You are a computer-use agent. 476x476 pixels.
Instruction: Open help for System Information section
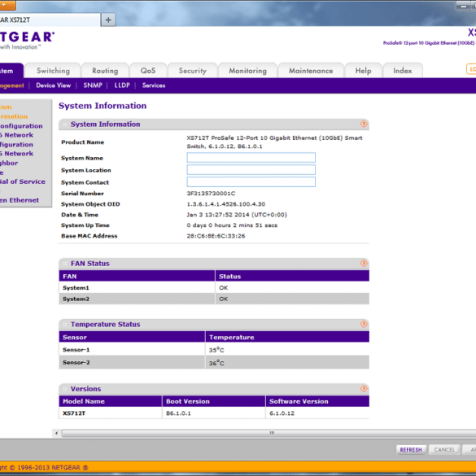pos(364,124)
